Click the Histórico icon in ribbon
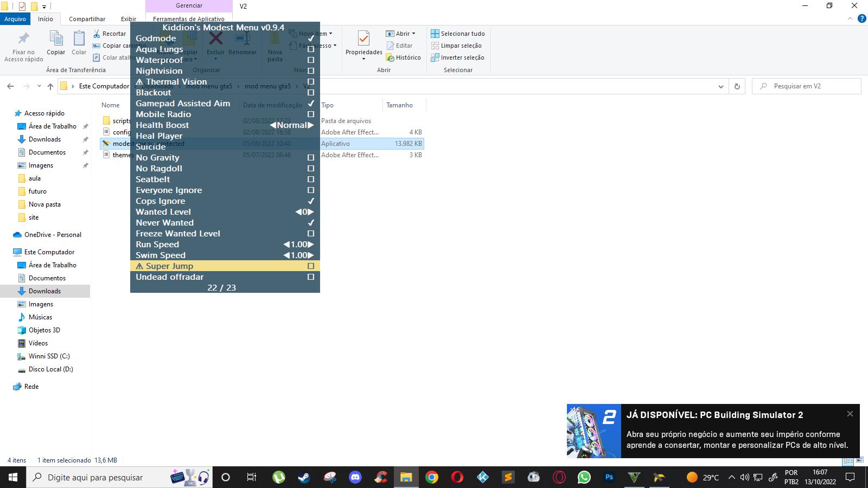 [x=390, y=57]
